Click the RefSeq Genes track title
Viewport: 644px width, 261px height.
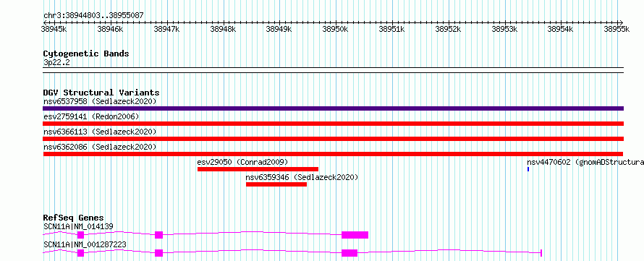(x=74, y=218)
